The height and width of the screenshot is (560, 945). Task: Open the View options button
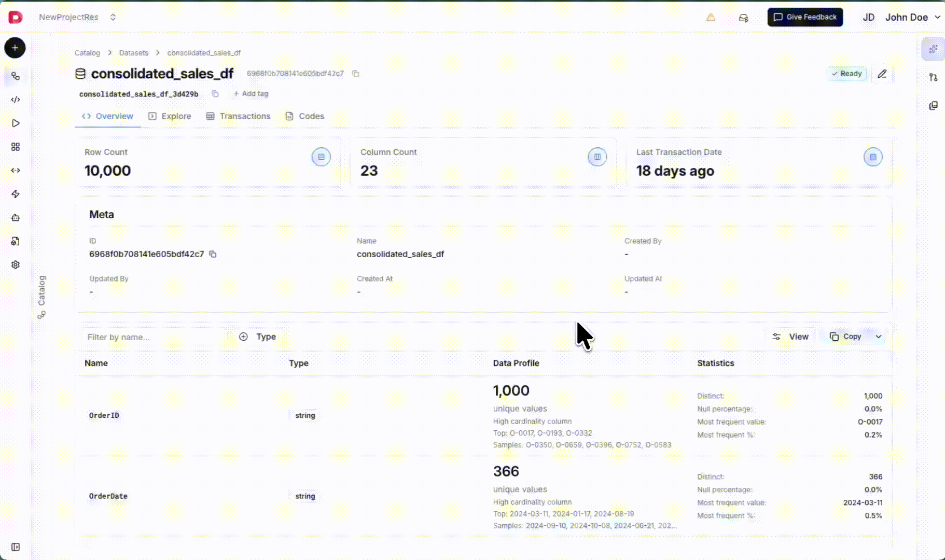(x=790, y=337)
